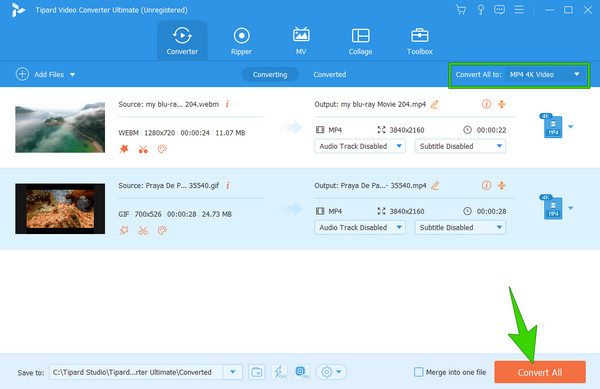Open the gear settings dropdown
Screen dimensions: 600x389
(331, 372)
